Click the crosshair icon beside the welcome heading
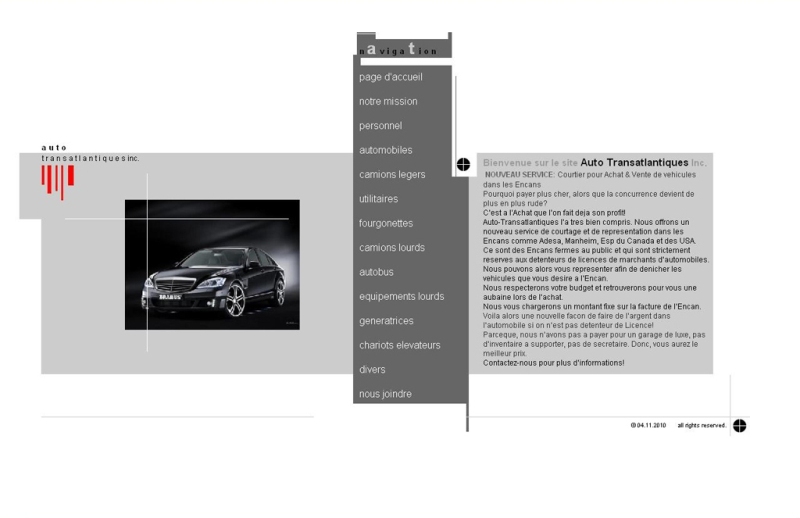This screenshot has height=518, width=800. coord(463,164)
